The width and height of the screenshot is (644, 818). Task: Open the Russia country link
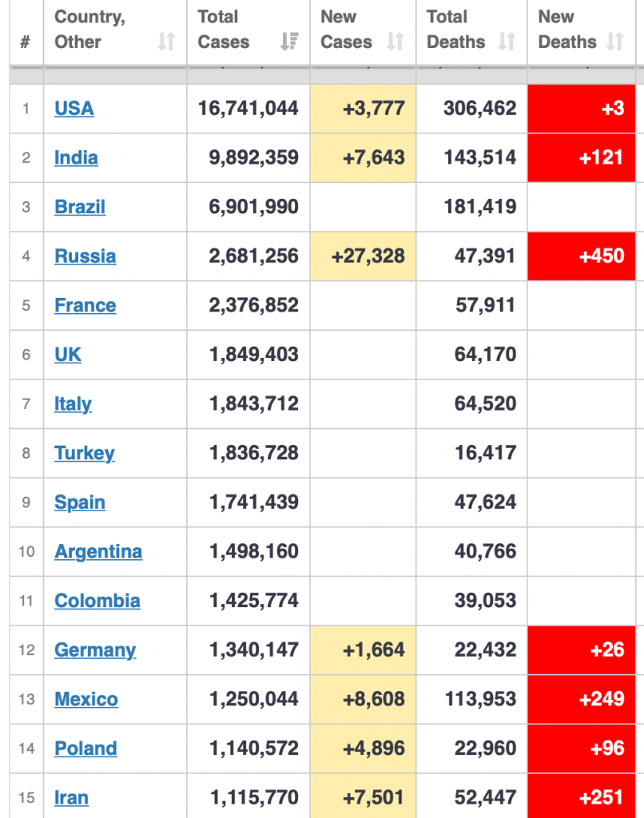85,256
